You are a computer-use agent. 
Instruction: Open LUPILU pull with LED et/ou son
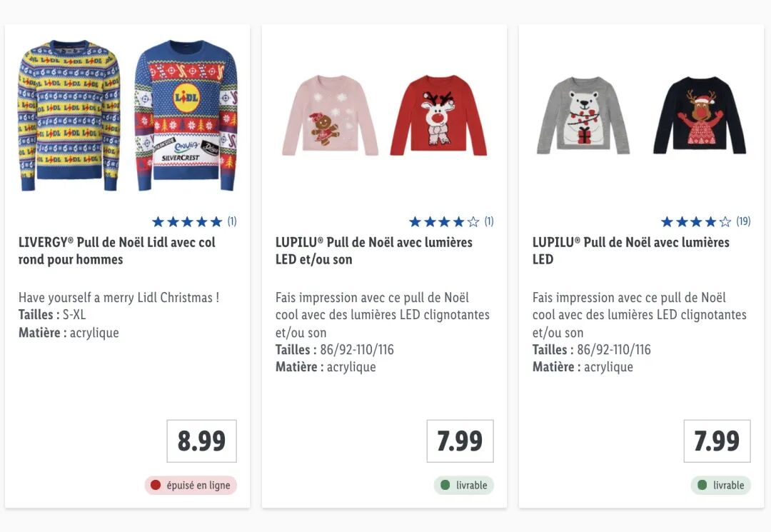[374, 251]
